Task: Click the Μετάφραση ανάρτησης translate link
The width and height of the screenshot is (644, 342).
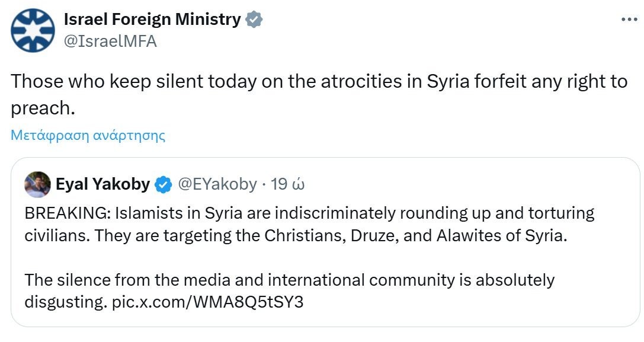Action: [88, 135]
